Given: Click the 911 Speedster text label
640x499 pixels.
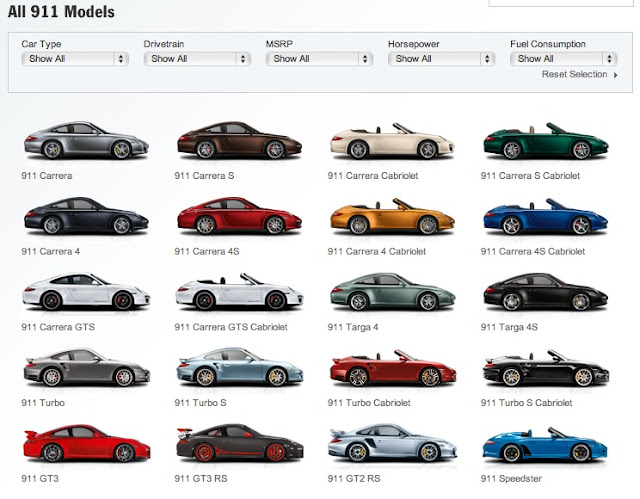Looking at the screenshot, I should click(x=511, y=479).
